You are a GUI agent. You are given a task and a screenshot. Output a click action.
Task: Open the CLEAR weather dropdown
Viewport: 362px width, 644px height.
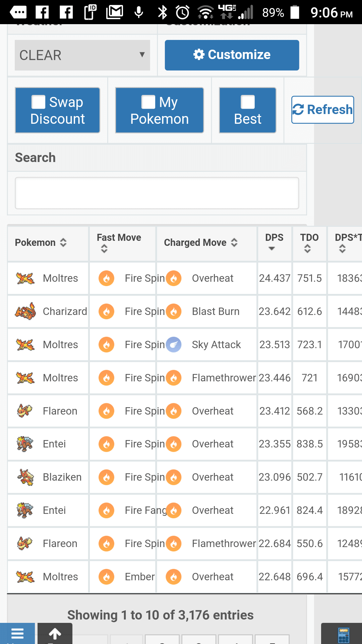(82, 55)
